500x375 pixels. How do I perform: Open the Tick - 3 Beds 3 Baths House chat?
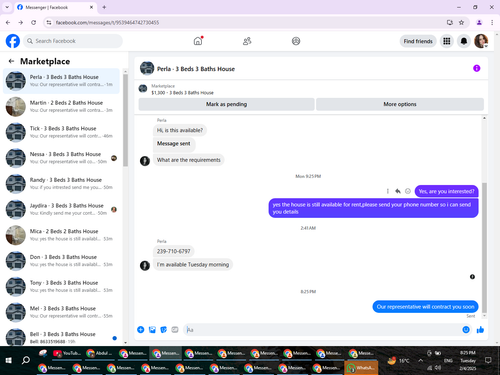point(61,132)
